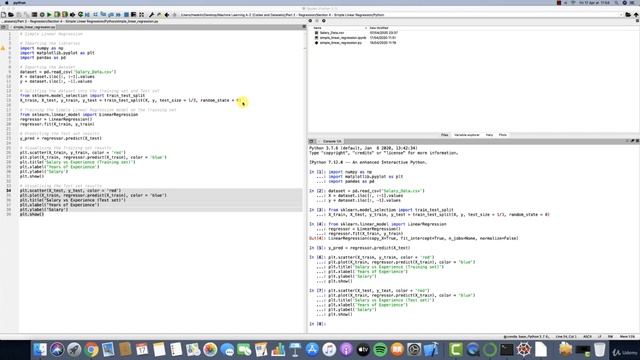640x360 pixels.
Task: Go to parent directory arrow icon
Action: coord(636,15)
